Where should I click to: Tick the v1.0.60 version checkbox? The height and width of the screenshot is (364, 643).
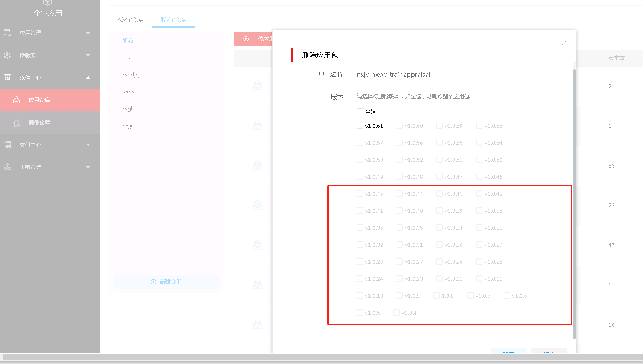point(400,126)
